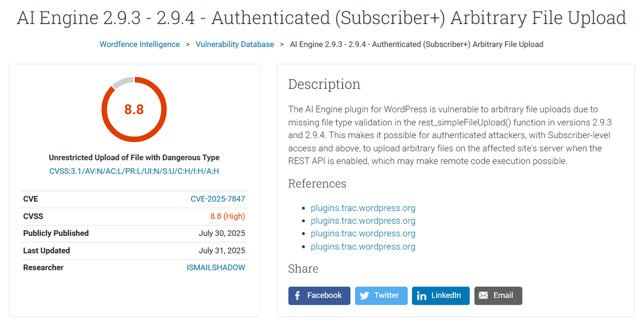The width and height of the screenshot is (644, 328).
Task: Open the CVE-2025-7847 link
Action: point(218,199)
